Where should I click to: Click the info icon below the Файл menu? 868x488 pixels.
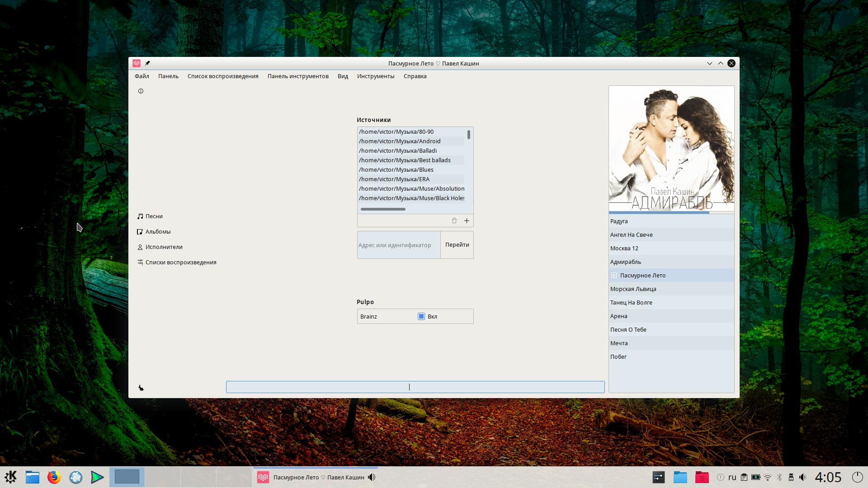point(141,91)
